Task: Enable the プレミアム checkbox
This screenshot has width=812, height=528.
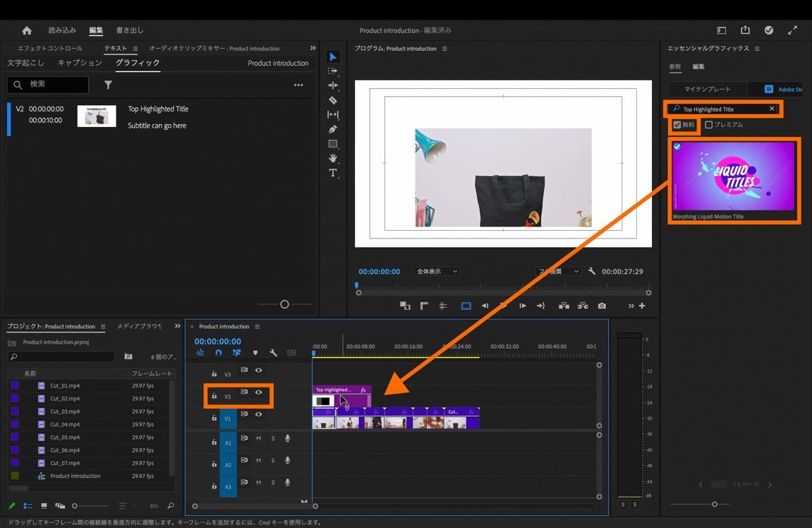Action: pos(709,125)
